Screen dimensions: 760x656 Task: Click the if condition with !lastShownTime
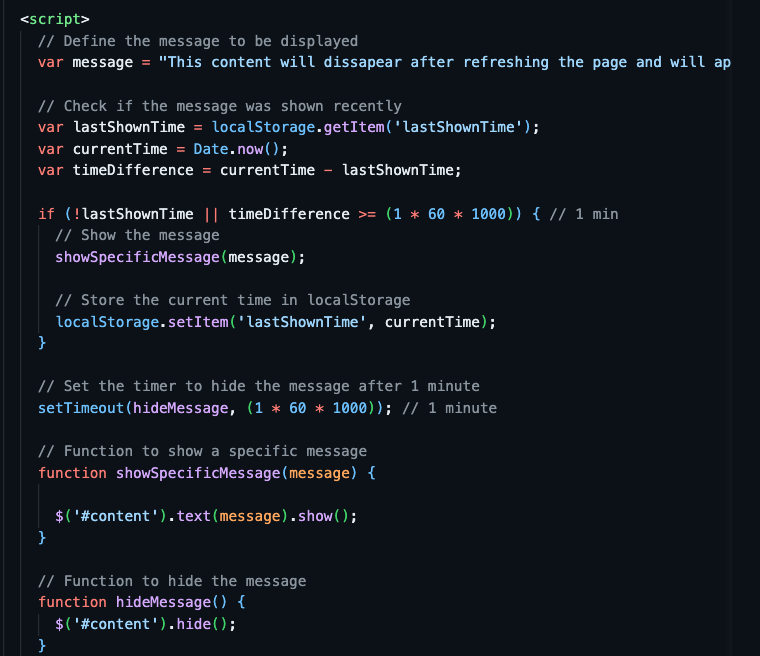[x=293, y=214]
